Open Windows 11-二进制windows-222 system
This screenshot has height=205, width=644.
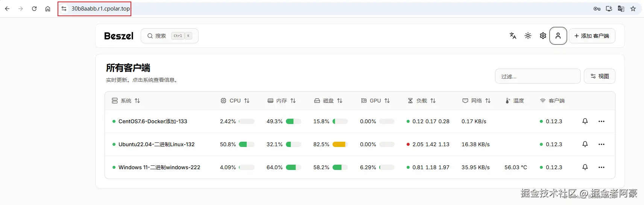click(x=159, y=167)
